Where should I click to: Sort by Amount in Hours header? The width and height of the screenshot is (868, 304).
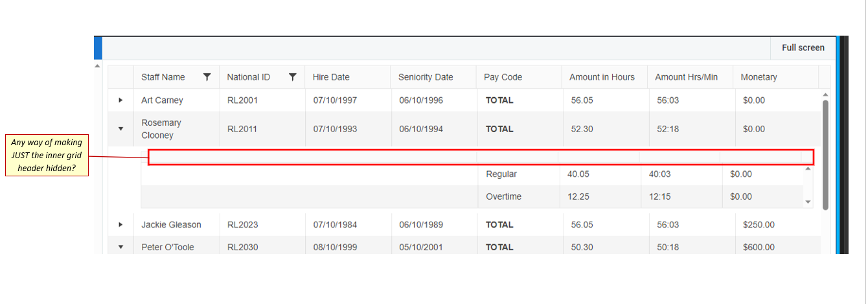pyautogui.click(x=602, y=77)
